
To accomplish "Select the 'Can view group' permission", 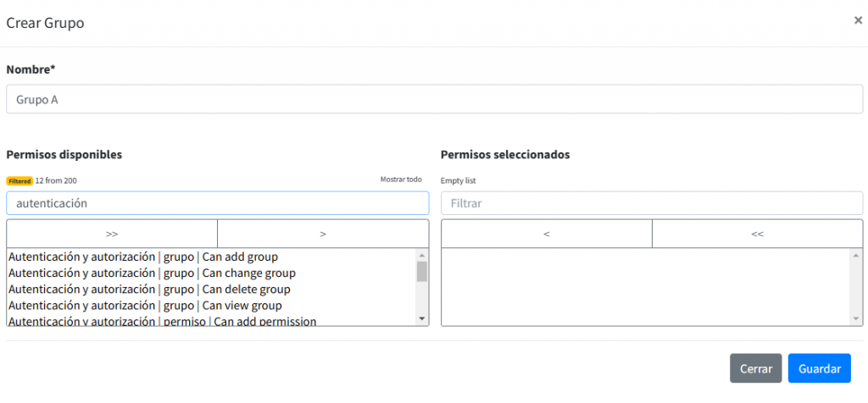I will tap(144, 306).
